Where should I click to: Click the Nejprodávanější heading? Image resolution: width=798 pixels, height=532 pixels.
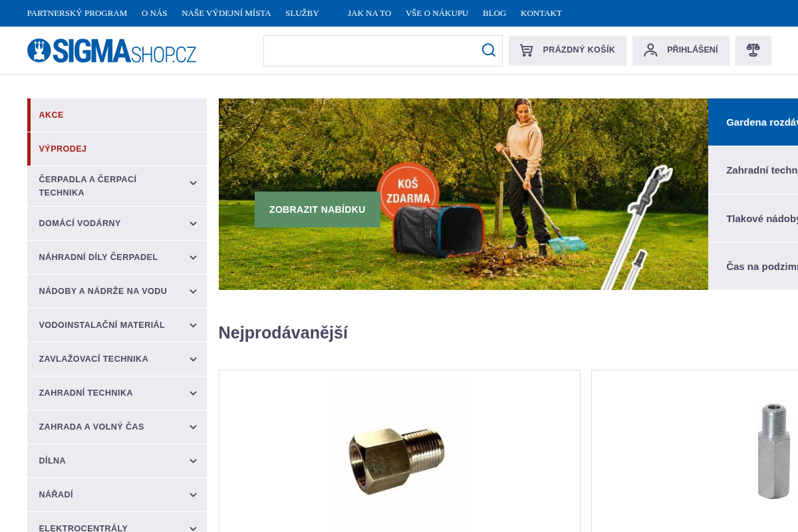[283, 332]
